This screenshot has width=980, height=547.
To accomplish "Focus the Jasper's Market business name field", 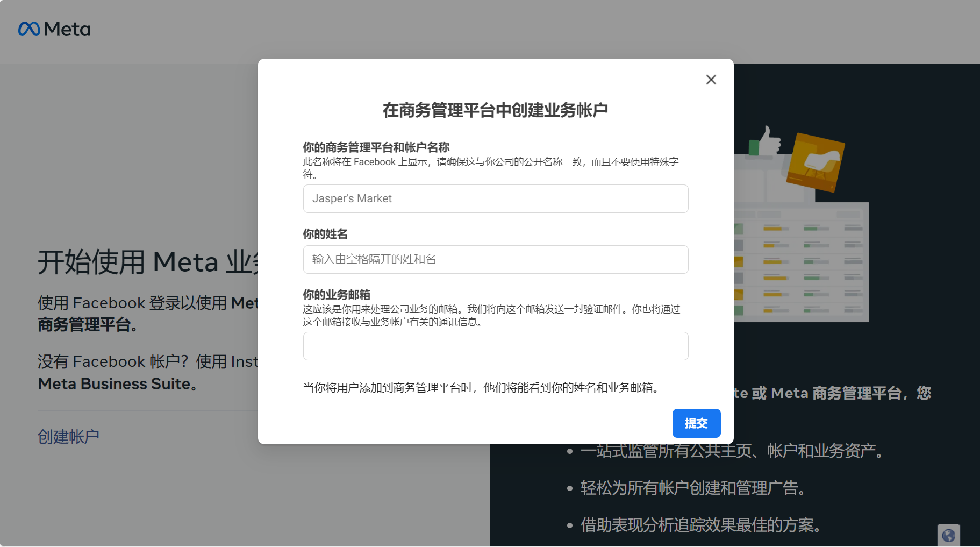I will pyautogui.click(x=495, y=198).
